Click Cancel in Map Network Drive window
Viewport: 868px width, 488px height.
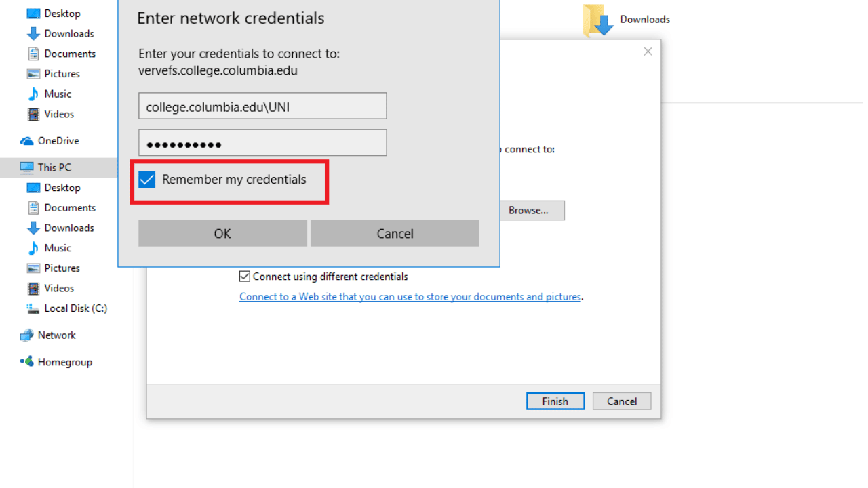tap(622, 401)
